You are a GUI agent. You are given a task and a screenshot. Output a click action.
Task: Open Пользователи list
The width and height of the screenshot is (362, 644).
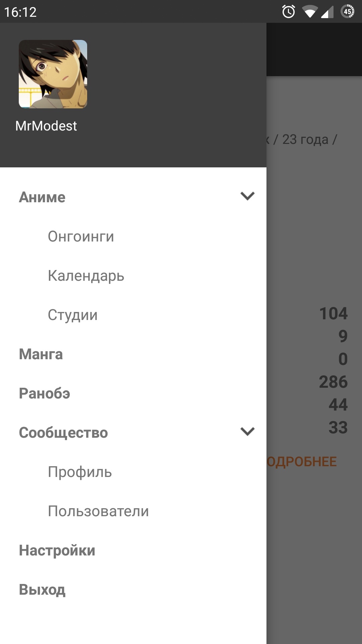pos(98,511)
